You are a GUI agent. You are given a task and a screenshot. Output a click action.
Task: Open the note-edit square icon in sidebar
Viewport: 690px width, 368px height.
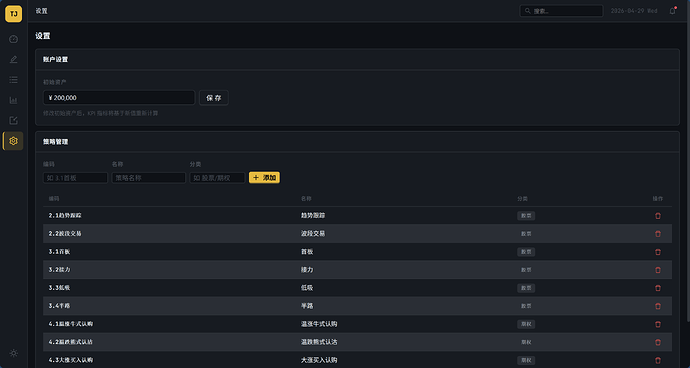click(x=13, y=121)
